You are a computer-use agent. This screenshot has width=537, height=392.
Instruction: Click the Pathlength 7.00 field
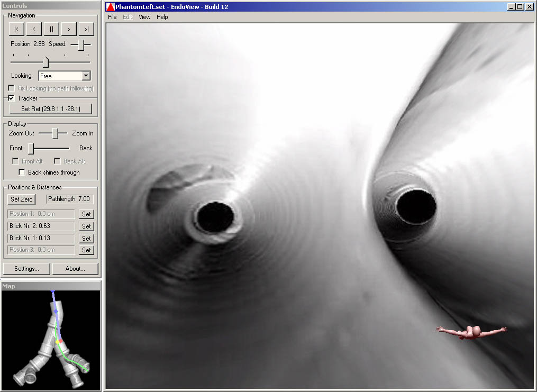pos(69,199)
